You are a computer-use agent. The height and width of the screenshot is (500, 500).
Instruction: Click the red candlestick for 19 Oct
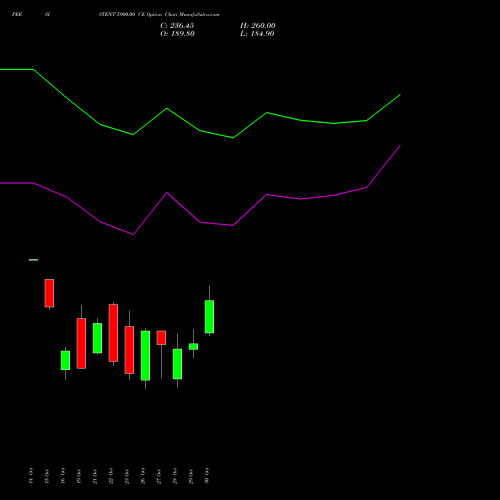tap(81, 343)
